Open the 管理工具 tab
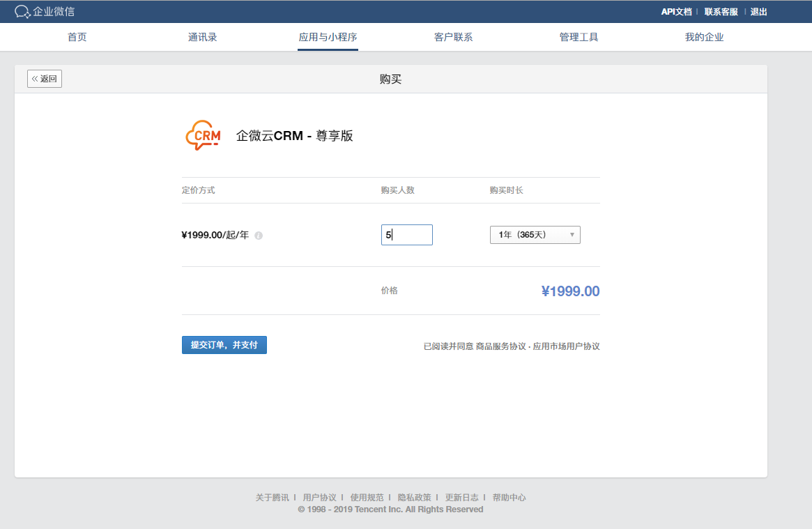 pos(579,37)
